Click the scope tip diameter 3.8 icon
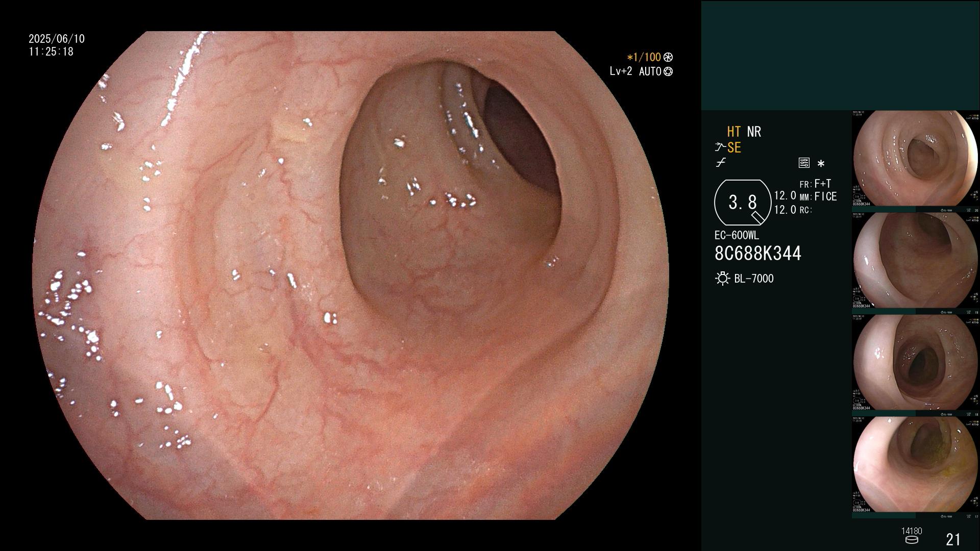Screen dimensions: 980x551 (x=743, y=203)
